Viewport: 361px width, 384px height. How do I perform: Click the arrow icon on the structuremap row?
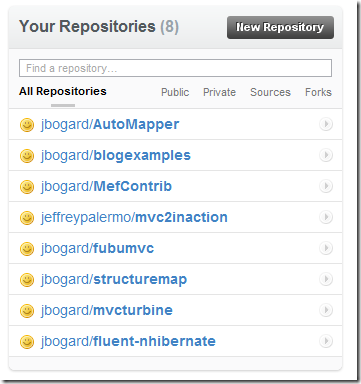[326, 279]
